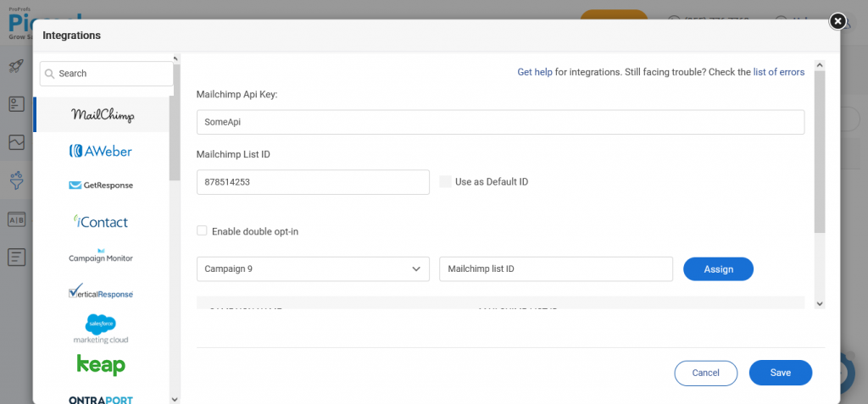868x404 pixels.
Task: Click the integrations list scroll down arrow
Action: click(x=175, y=399)
